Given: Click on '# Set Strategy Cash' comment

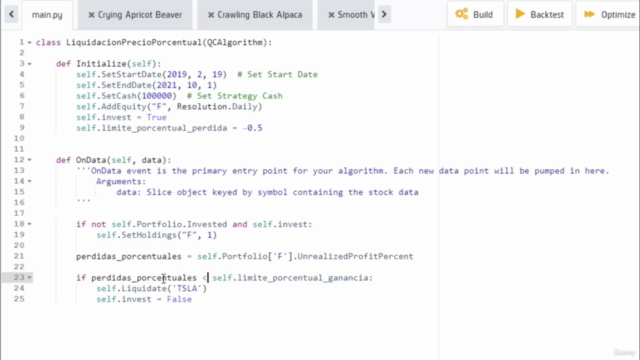Looking at the screenshot, I should click(235, 96).
